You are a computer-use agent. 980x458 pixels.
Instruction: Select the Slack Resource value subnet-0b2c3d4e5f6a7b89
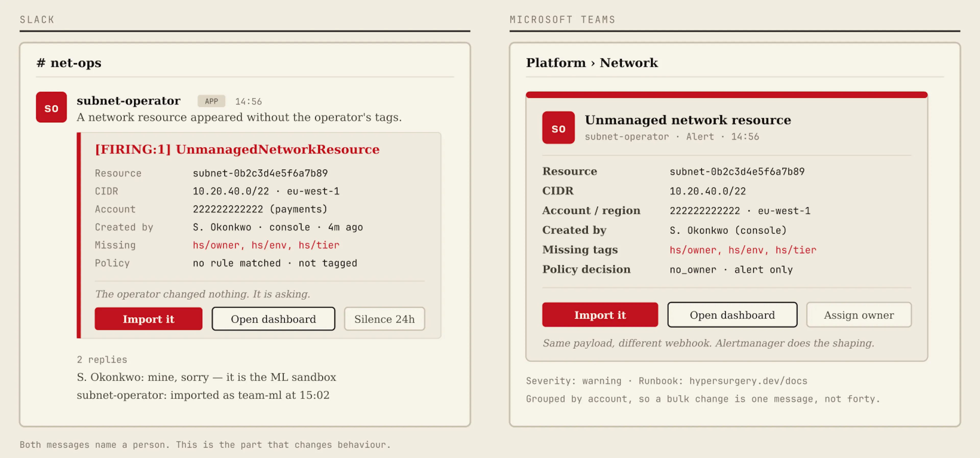coord(260,173)
